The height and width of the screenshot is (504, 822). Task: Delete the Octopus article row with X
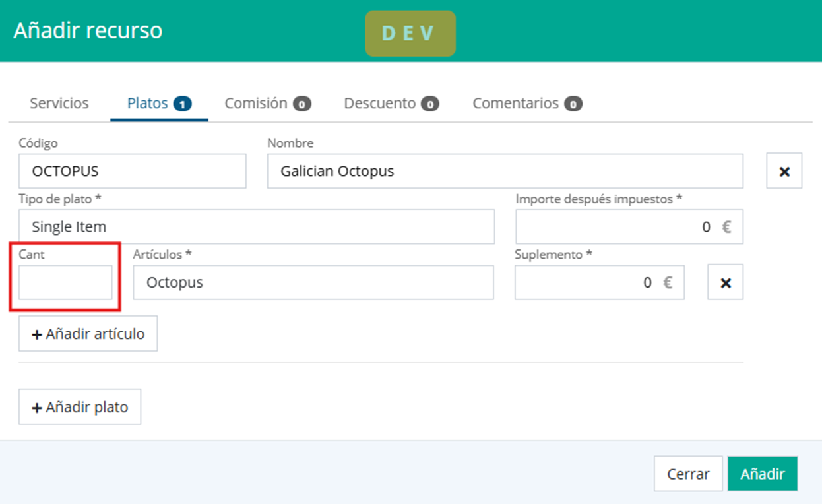[725, 282]
